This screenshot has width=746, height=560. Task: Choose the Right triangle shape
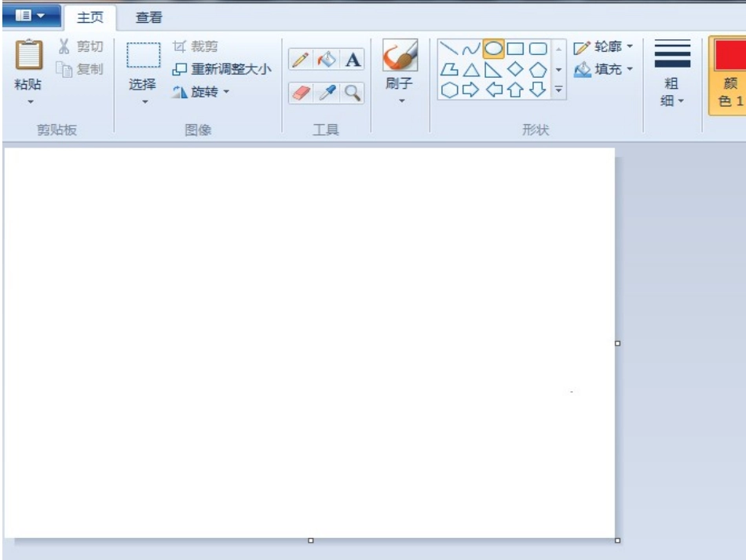click(493, 70)
